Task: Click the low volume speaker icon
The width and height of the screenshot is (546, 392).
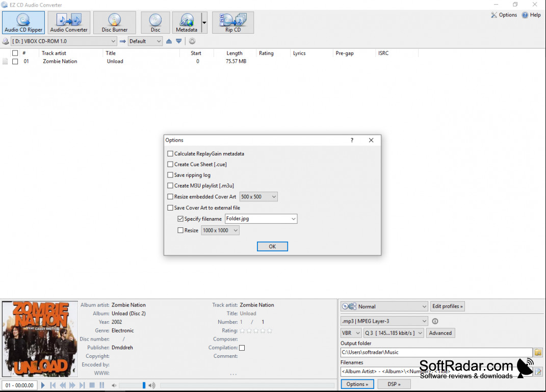Action: [x=114, y=385]
